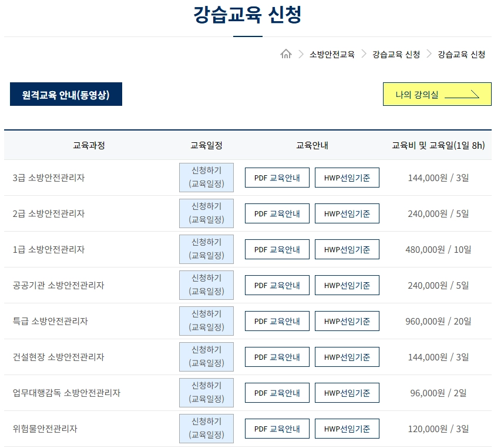This screenshot has height=448, width=494.
Task: Click 신청하기 for 3급 소방안전관리자
Action: coord(206,177)
